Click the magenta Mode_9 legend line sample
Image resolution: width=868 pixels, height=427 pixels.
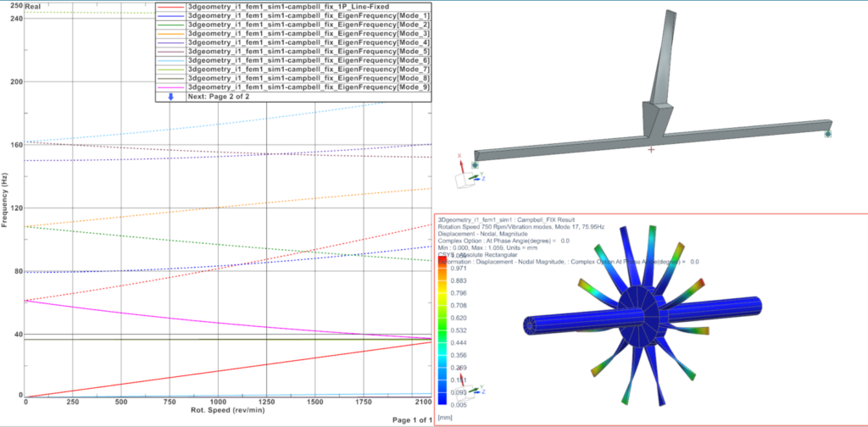point(170,88)
